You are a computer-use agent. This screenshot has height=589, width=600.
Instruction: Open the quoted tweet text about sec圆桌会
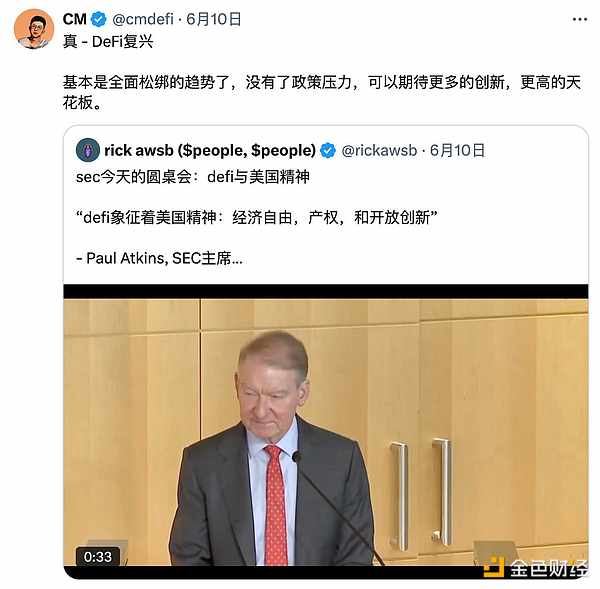click(x=193, y=177)
